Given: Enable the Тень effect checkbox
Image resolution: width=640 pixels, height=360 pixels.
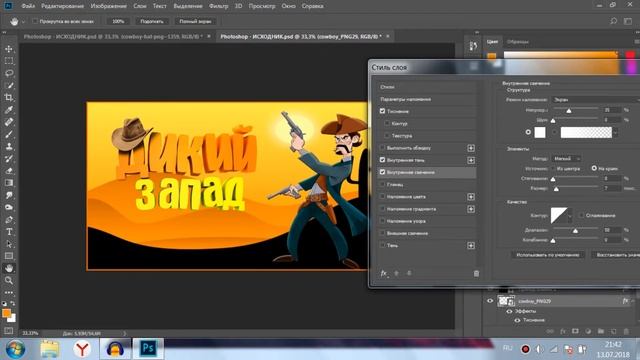Looking at the screenshot, I should point(382,245).
